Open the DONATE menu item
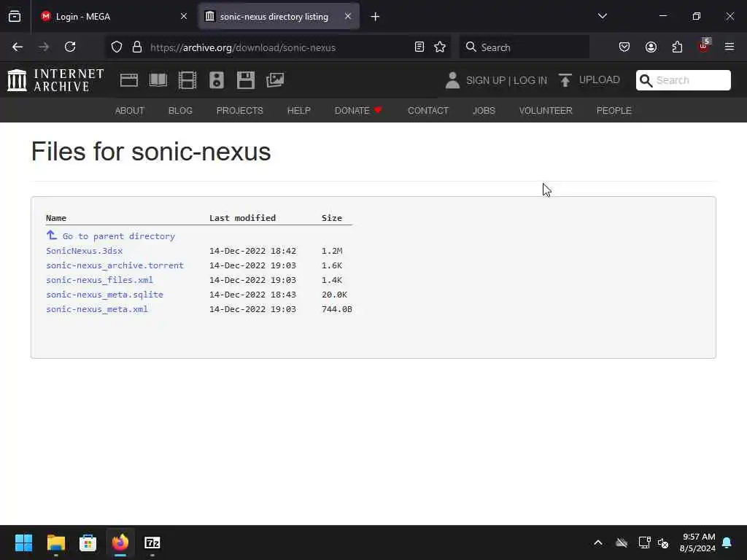 [358, 111]
